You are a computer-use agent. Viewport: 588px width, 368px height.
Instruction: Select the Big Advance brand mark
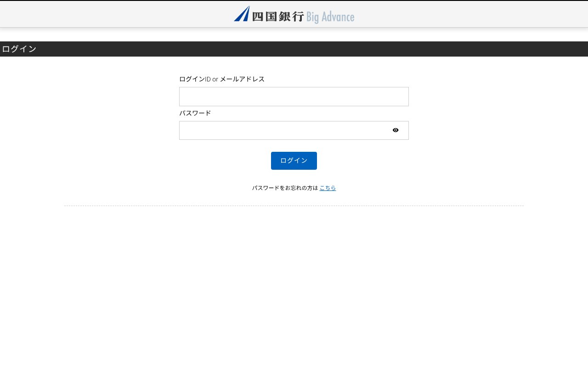click(330, 17)
